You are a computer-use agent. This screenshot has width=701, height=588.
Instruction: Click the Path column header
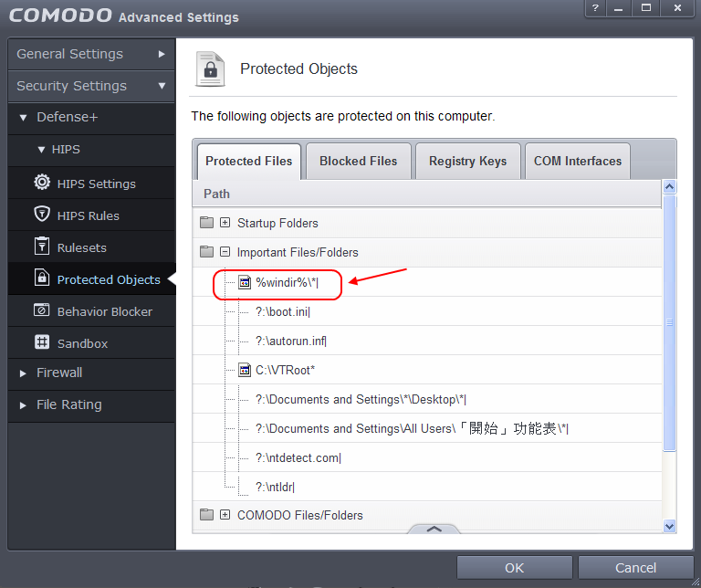point(427,194)
